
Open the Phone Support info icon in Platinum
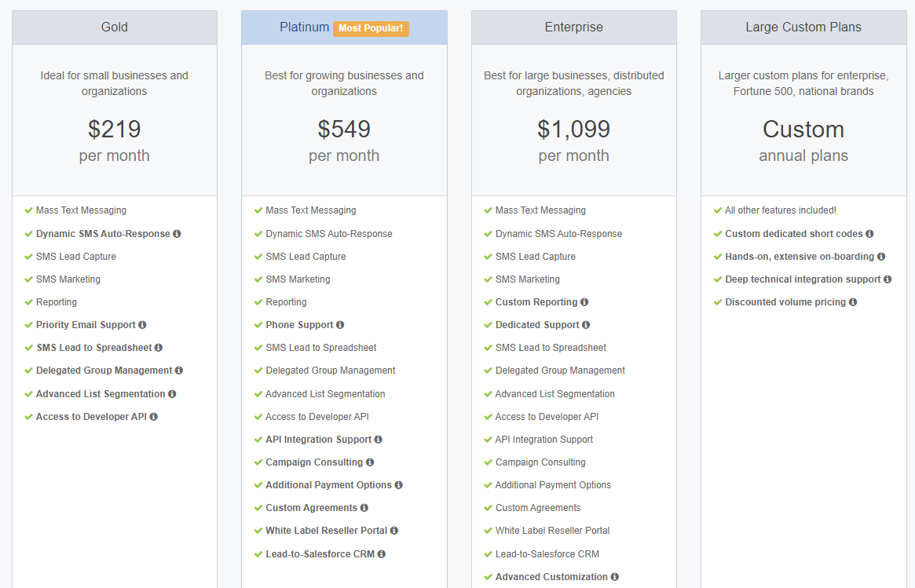(340, 325)
